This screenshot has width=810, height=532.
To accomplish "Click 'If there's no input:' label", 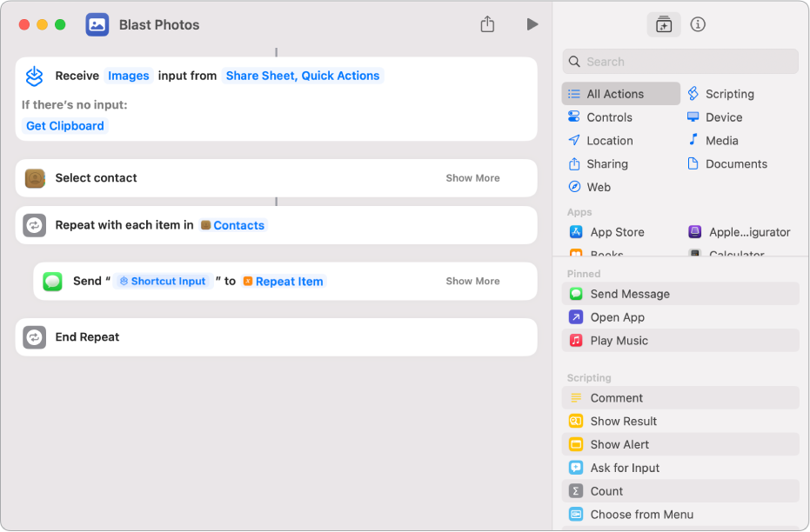I will pos(75,105).
